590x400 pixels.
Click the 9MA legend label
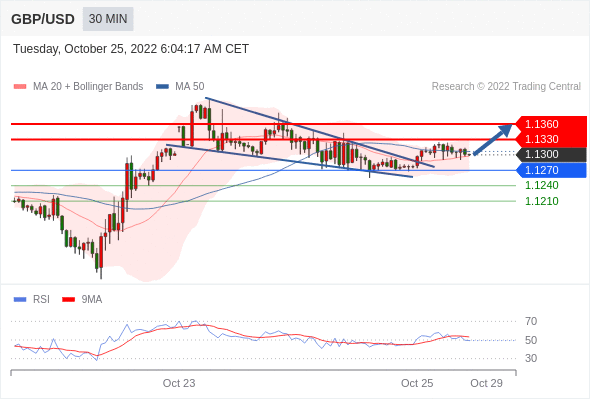[x=92, y=300]
